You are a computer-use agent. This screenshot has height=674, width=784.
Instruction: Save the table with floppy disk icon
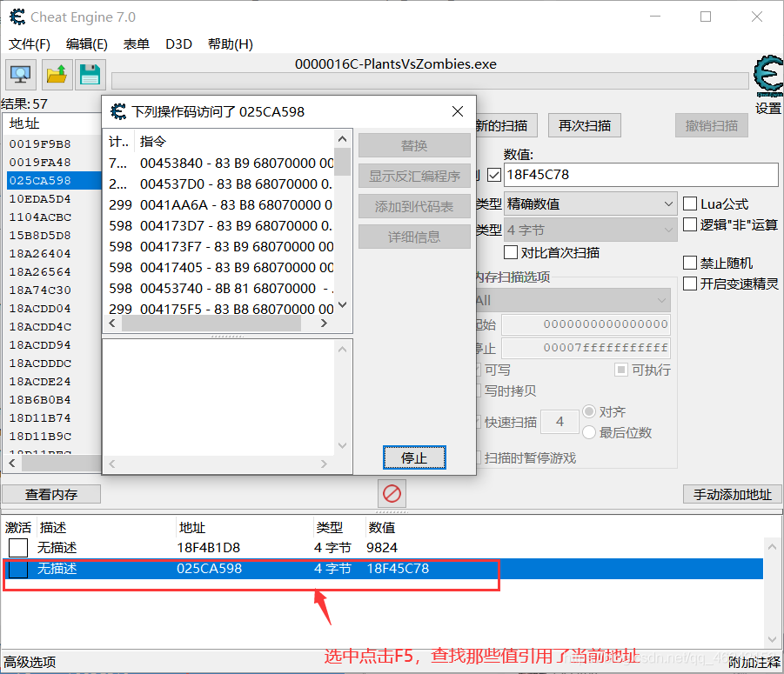(90, 75)
